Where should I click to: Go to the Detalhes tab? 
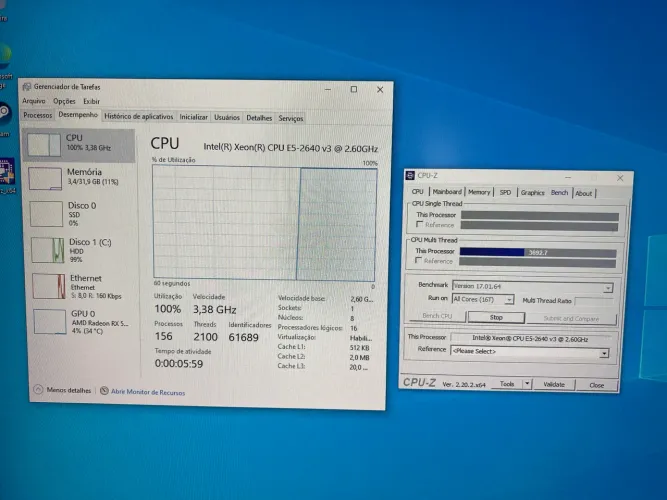(259, 118)
